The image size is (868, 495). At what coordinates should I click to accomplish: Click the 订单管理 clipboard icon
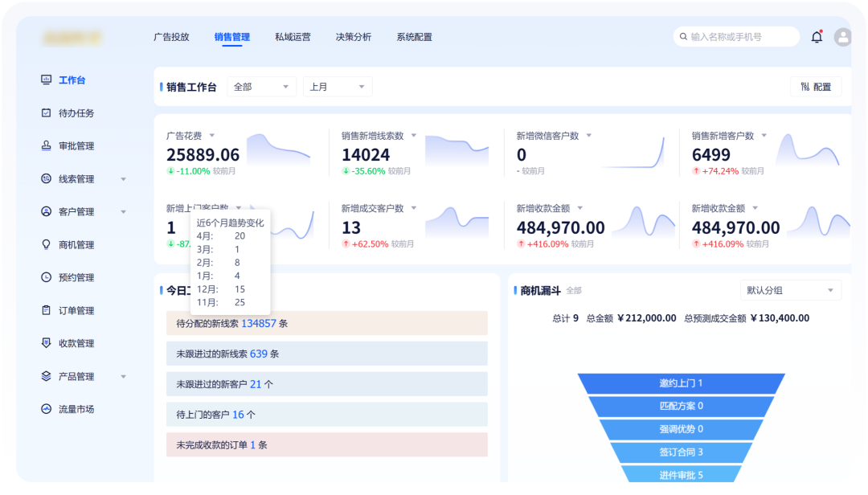46,310
